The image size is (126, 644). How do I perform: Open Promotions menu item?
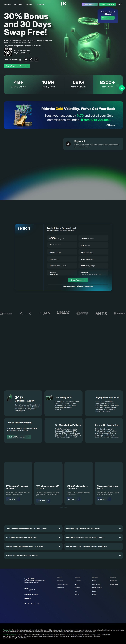pos(41,4)
